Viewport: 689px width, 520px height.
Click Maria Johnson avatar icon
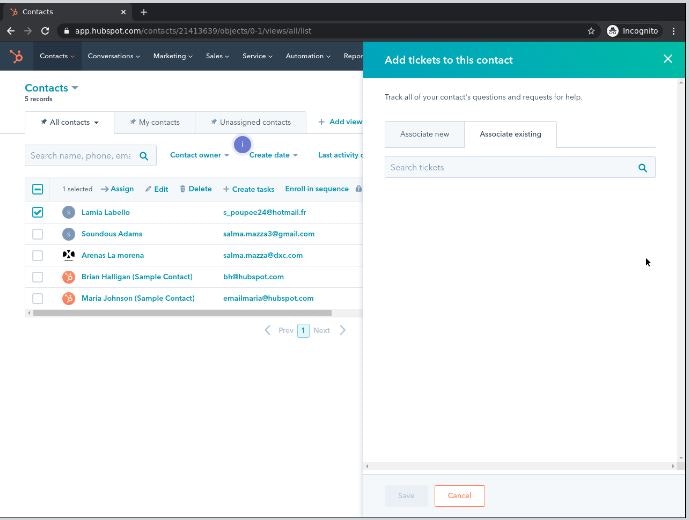click(69, 298)
